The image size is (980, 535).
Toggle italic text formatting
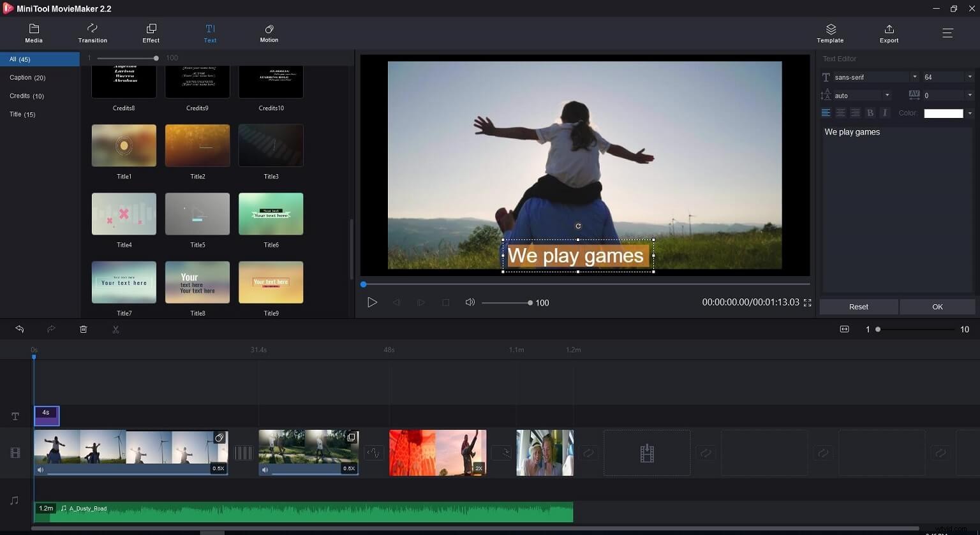pyautogui.click(x=884, y=113)
